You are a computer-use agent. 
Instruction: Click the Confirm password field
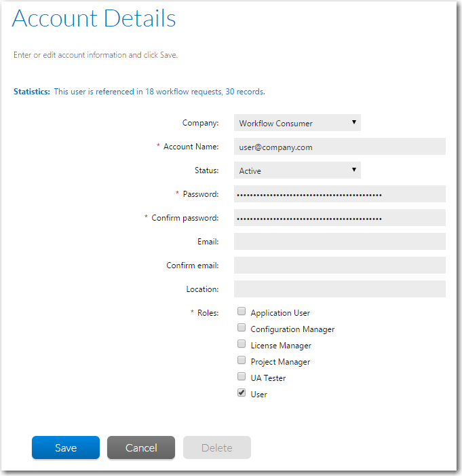[339, 218]
